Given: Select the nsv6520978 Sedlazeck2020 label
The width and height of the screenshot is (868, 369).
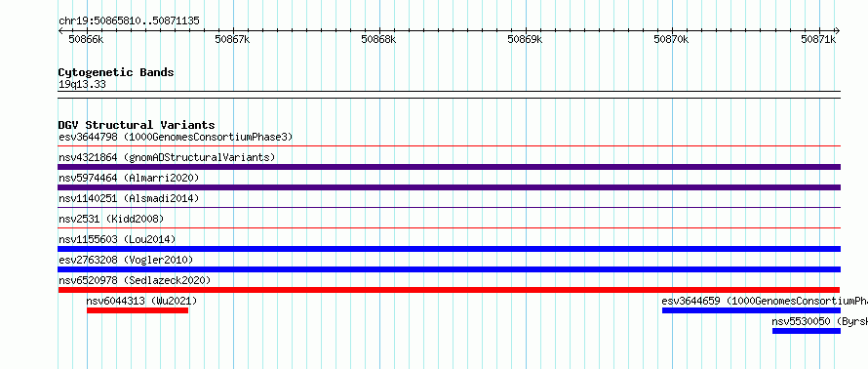Looking at the screenshot, I should click(x=135, y=280).
